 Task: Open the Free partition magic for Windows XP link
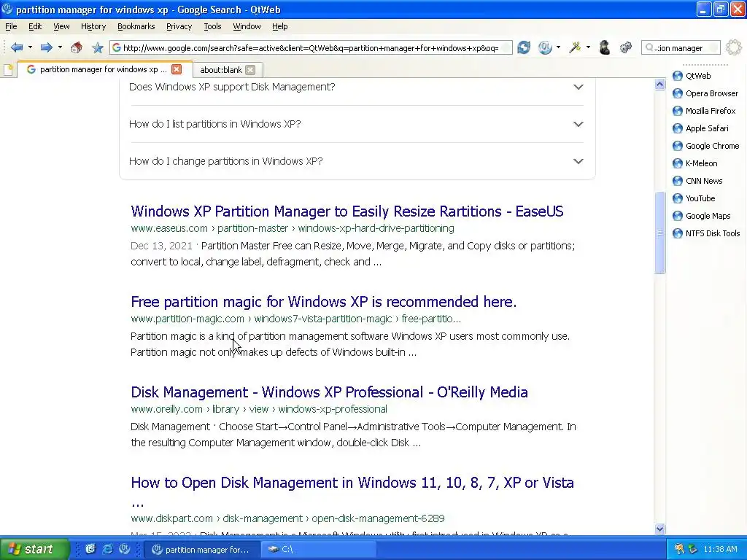323,302
